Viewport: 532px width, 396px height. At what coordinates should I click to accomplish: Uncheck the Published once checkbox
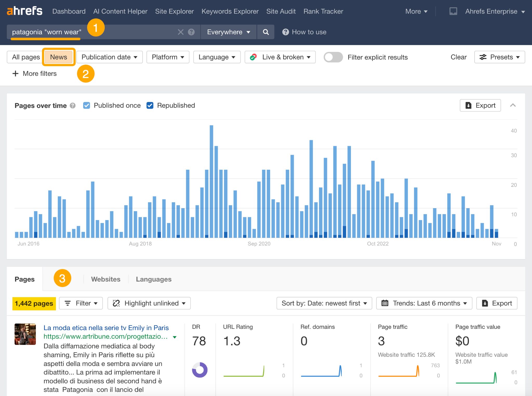(x=87, y=105)
